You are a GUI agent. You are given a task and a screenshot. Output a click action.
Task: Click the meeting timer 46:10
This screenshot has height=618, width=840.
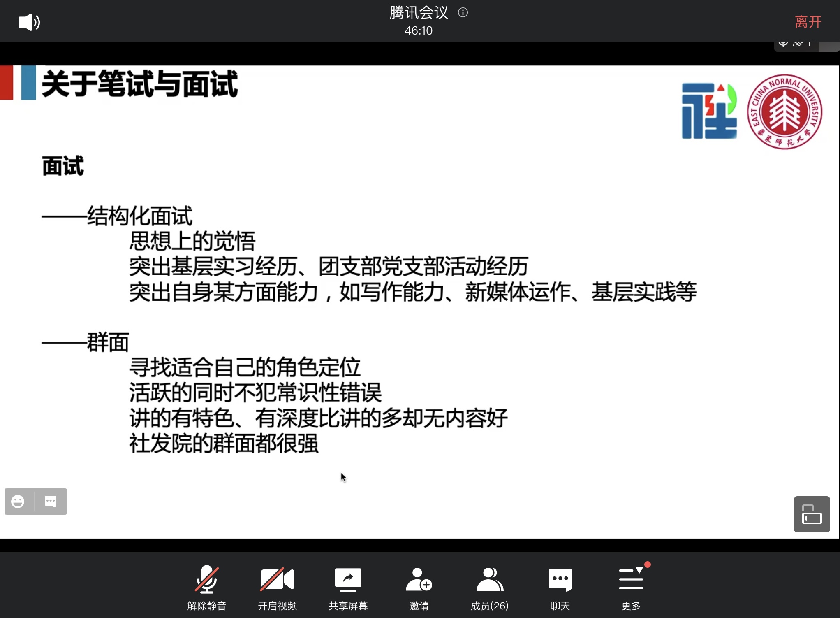click(x=418, y=31)
